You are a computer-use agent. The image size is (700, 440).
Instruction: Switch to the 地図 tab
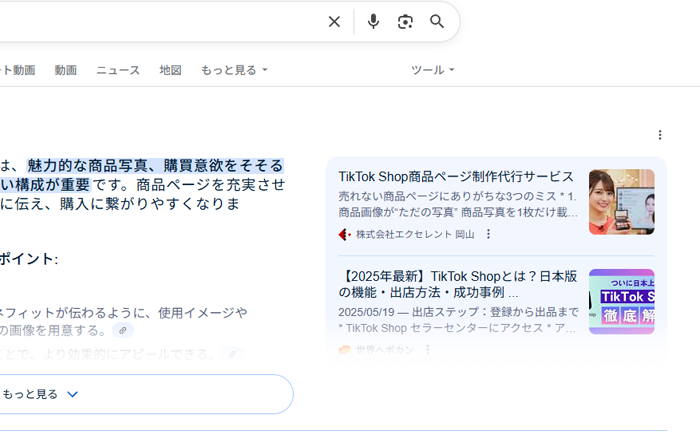click(x=171, y=70)
